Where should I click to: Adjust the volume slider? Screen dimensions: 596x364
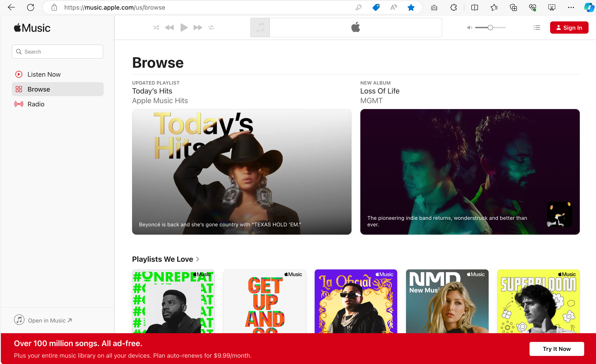(490, 28)
